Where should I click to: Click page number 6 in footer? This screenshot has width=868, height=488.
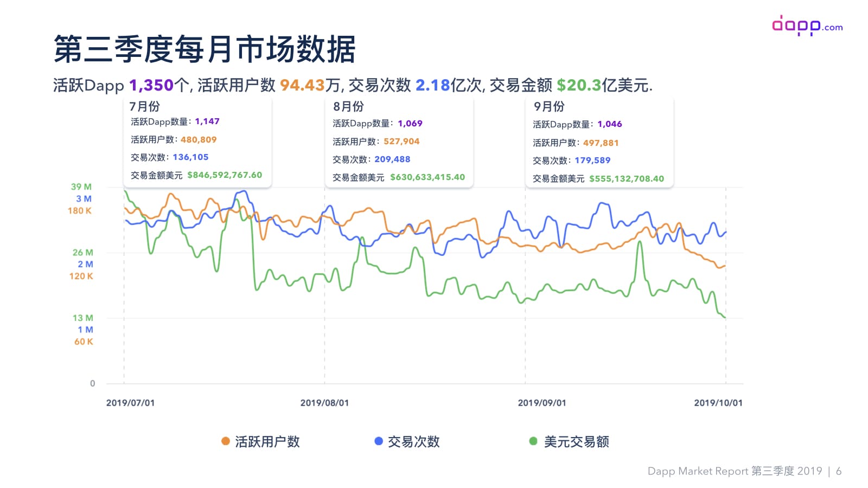[839, 471]
